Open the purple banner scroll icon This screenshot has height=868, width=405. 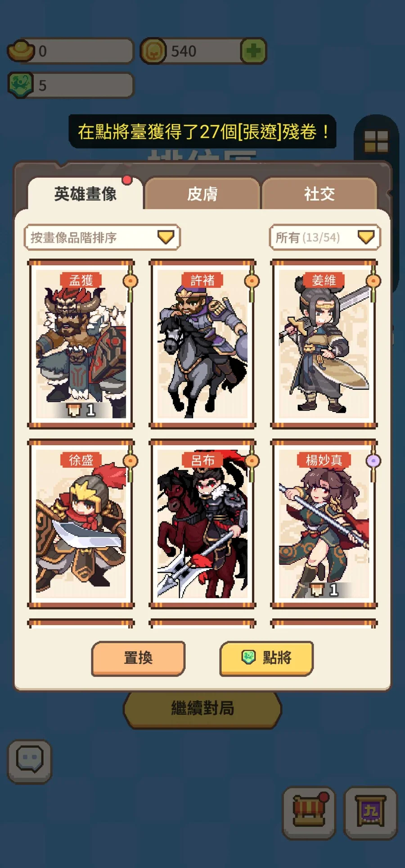pos(370,813)
